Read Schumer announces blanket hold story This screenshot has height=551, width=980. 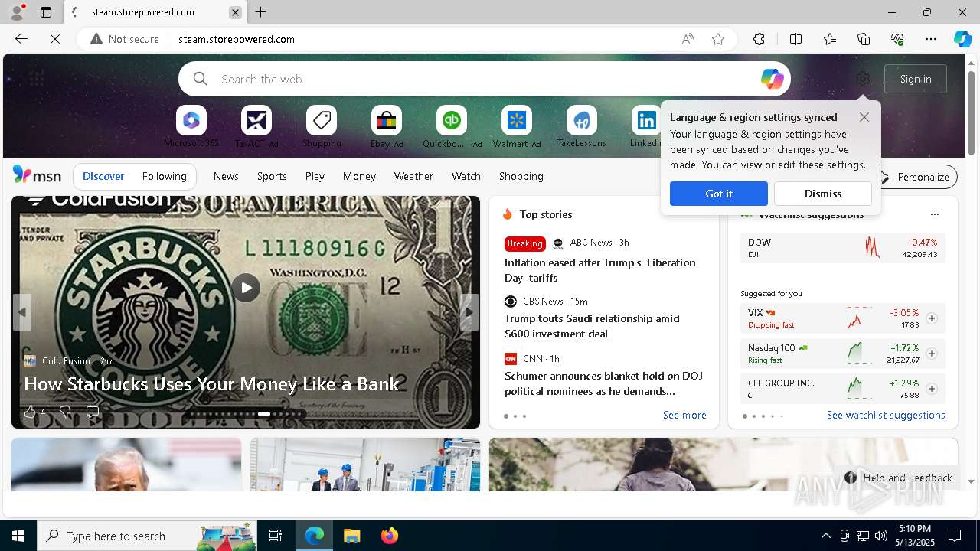603,383
